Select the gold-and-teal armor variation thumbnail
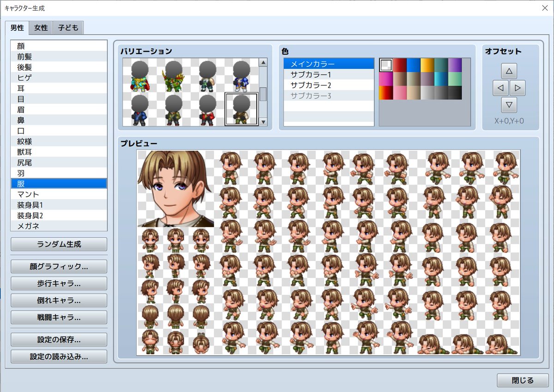The image size is (554, 392). coord(139,76)
